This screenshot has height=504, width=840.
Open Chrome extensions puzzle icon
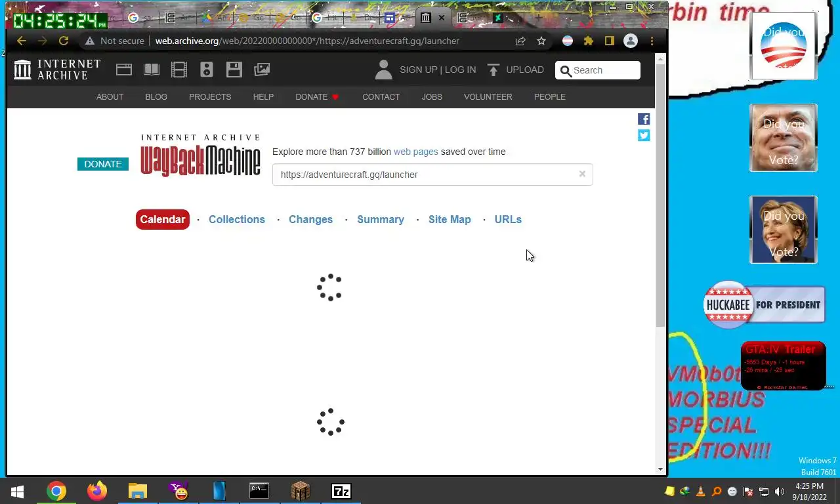click(x=589, y=41)
